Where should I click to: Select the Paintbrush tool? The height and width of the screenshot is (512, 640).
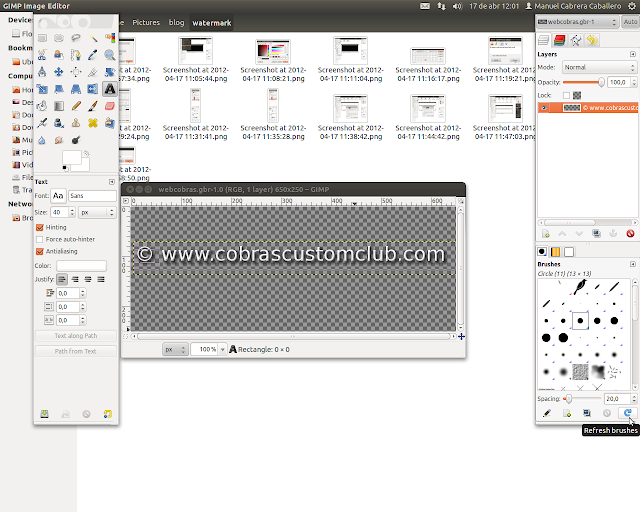(93, 106)
